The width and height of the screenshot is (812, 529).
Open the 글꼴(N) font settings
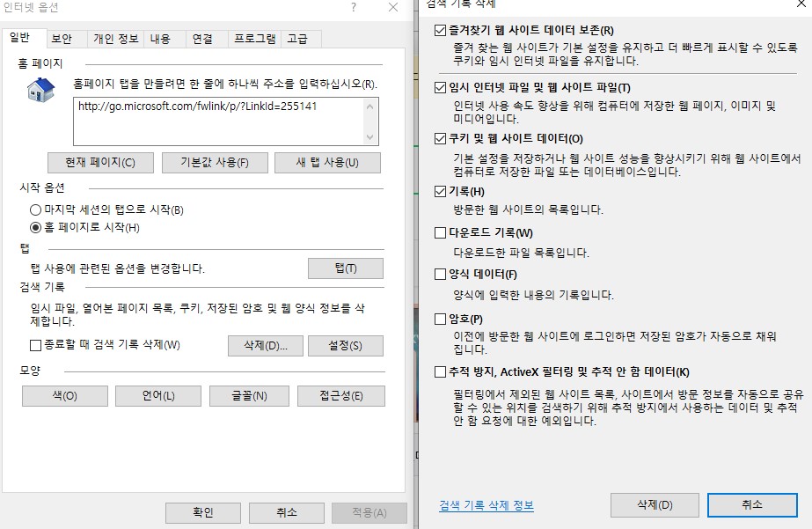[249, 396]
